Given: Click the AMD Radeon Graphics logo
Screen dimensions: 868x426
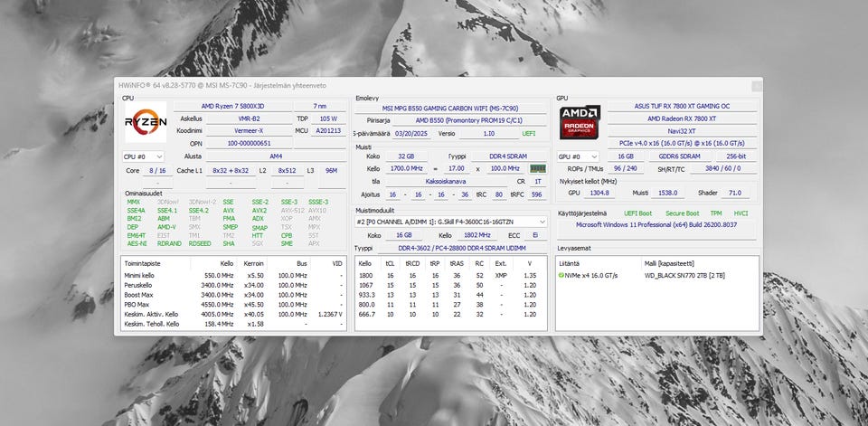Looking at the screenshot, I should (579, 122).
